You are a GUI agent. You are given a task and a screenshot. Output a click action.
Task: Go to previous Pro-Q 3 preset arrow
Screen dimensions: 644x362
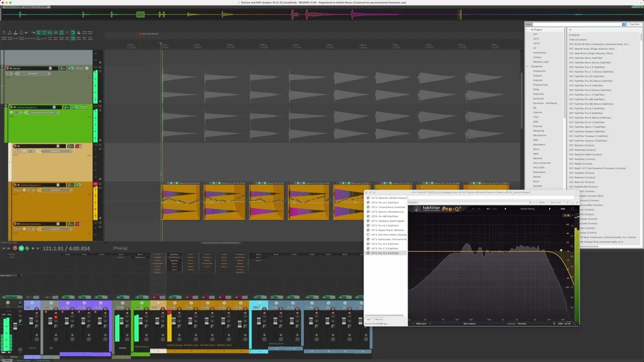pos(506,209)
